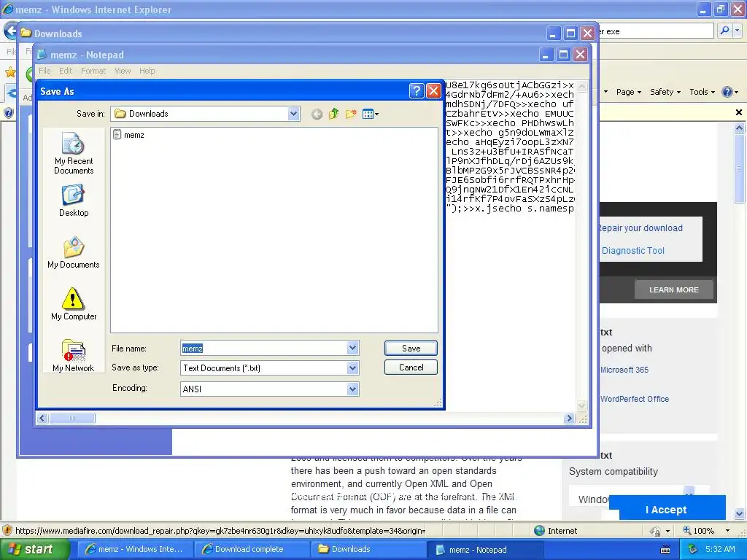Click the IE search magnifier icon
This screenshot has height=560, width=747.
point(724,31)
